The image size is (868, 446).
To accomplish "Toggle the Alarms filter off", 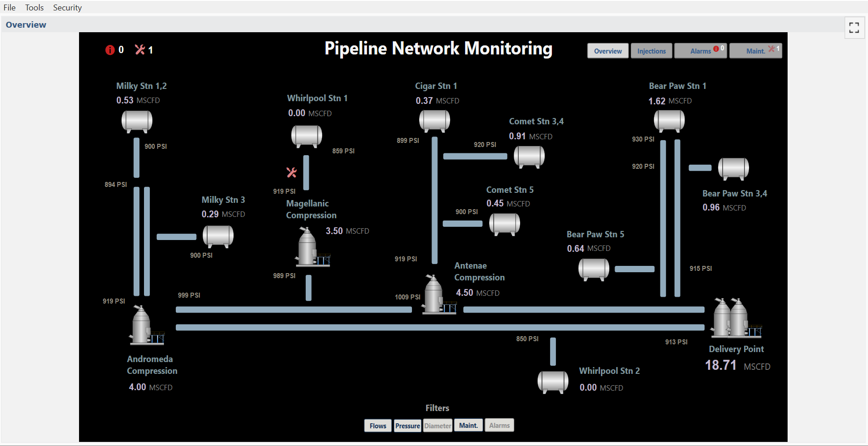I will coord(499,425).
